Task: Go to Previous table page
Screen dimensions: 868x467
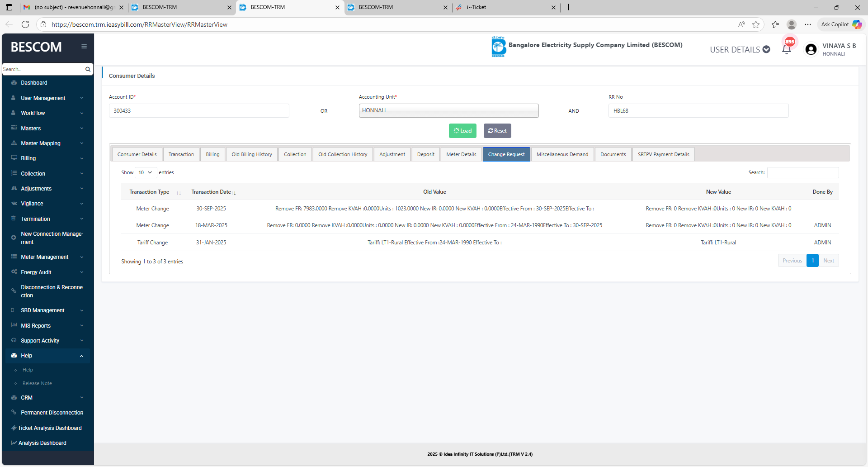Action: tap(792, 261)
